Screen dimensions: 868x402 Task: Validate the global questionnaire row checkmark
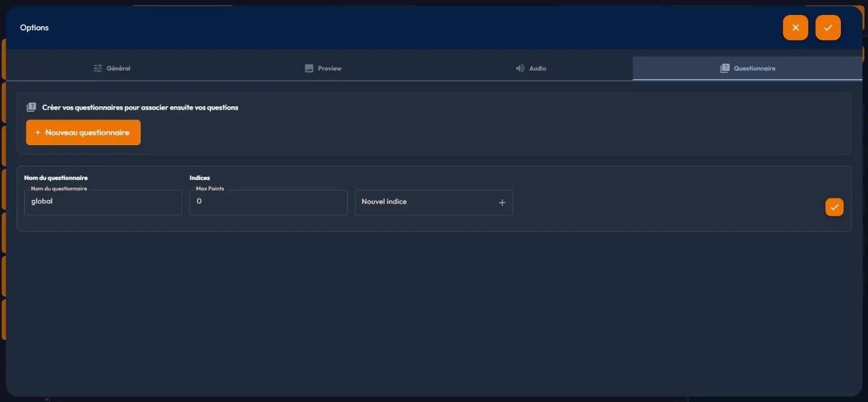tap(834, 207)
